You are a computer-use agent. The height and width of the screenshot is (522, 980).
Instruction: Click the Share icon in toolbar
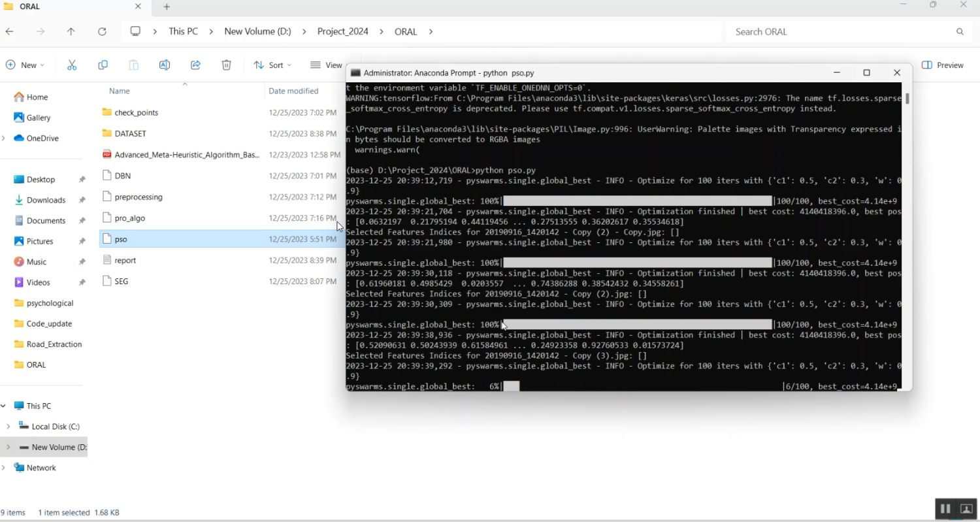(x=195, y=65)
